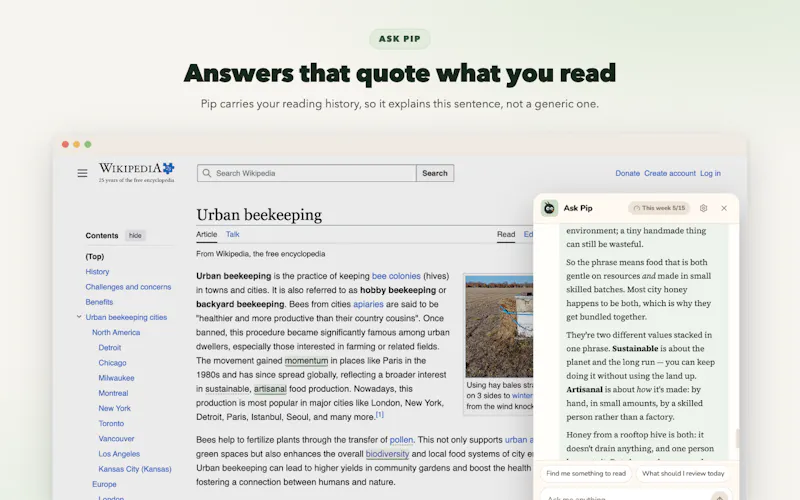Click the Wikipedia logo
Image resolution: width=800 pixels, height=500 pixels.
click(x=136, y=172)
